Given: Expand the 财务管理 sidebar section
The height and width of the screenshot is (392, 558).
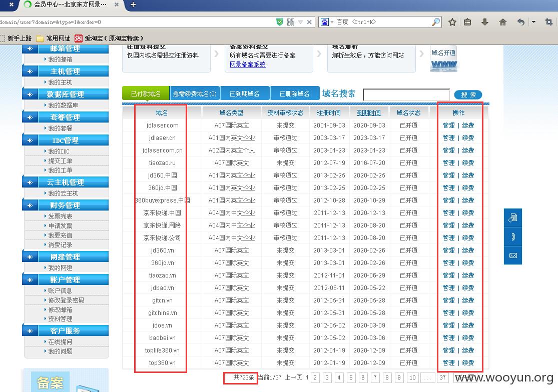Looking at the screenshot, I should [x=66, y=205].
